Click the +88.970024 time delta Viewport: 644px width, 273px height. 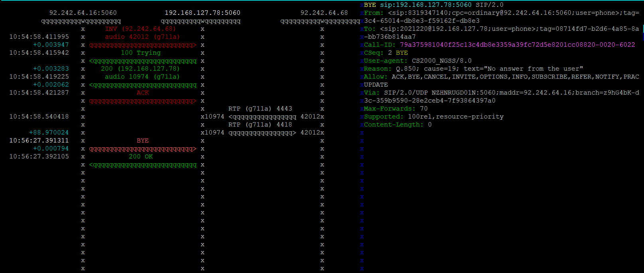[49, 133]
